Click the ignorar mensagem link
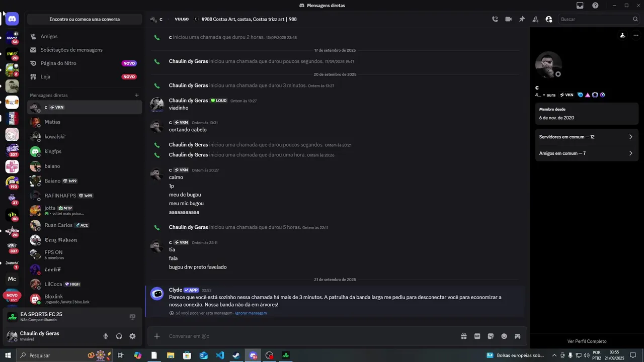Screen dimensions: 644x362 (x=251, y=313)
